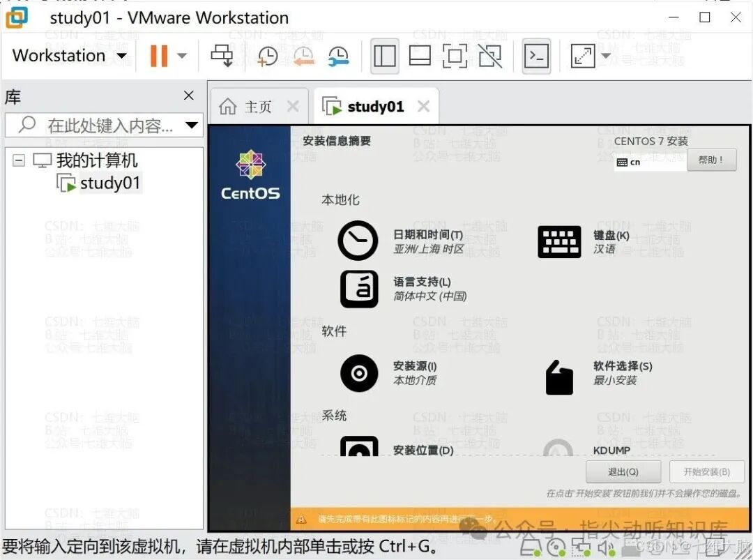Open the Snapshot Manager

click(340, 56)
